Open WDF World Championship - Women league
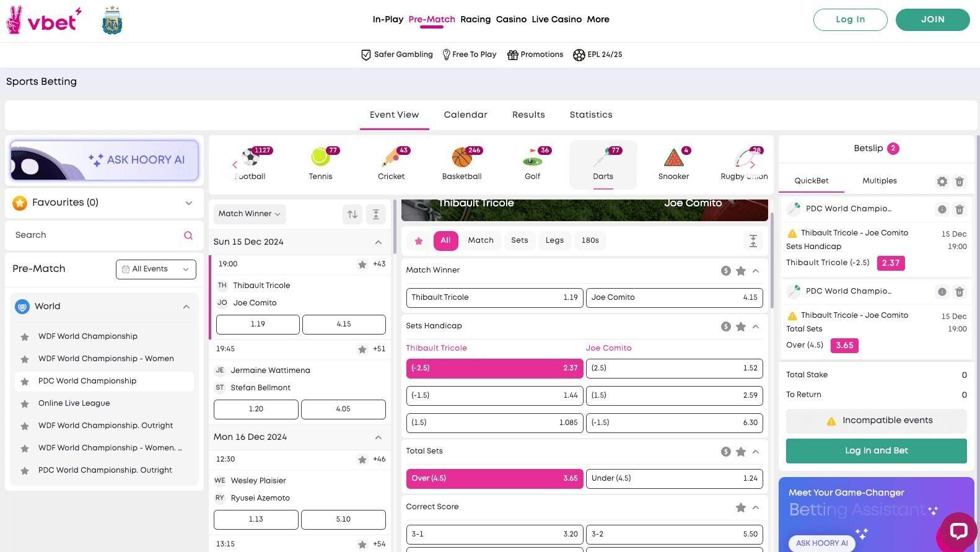 click(x=106, y=359)
